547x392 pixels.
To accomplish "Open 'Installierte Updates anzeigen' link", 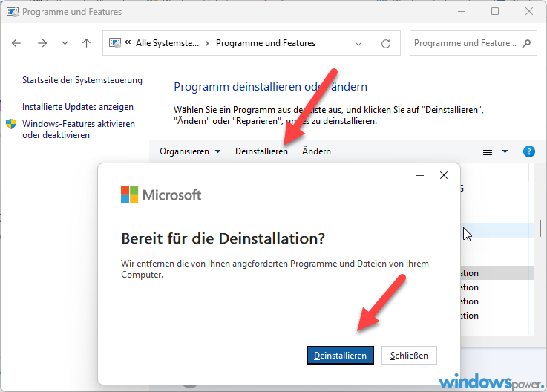I will coord(78,107).
